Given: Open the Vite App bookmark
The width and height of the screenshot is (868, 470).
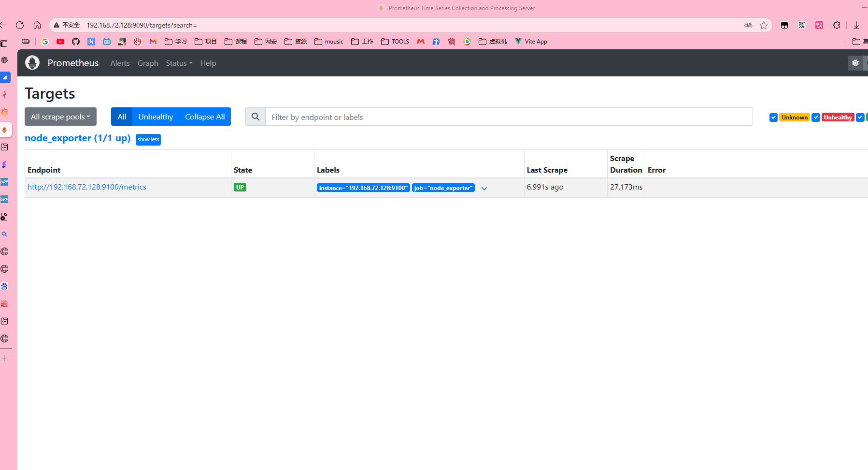Looking at the screenshot, I should (531, 42).
